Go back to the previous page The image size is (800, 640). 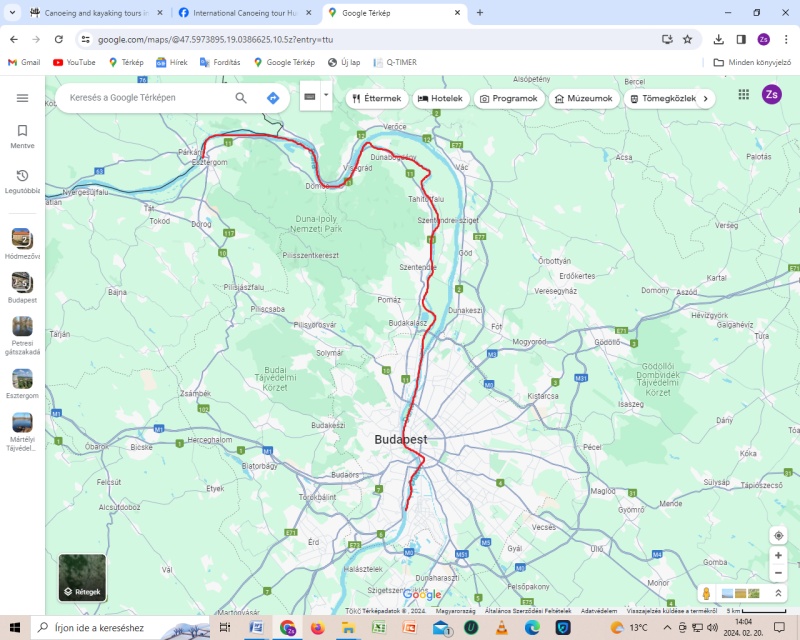click(14, 39)
